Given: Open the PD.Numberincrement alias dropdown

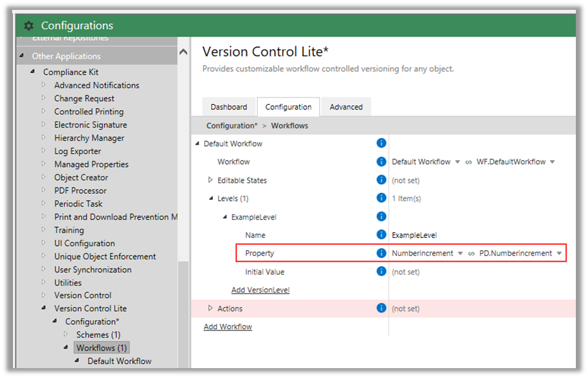Looking at the screenshot, I should pos(559,254).
